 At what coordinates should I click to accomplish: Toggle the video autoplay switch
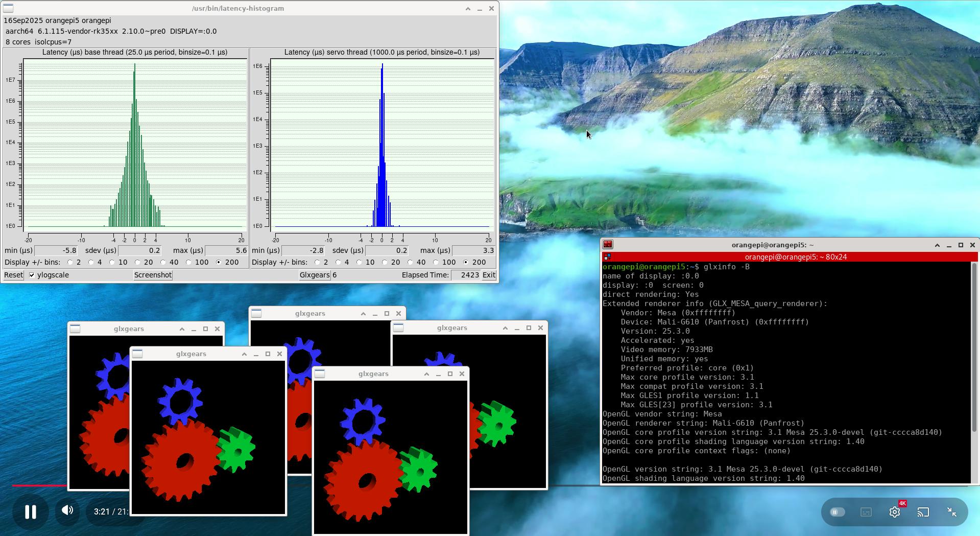pos(838,512)
